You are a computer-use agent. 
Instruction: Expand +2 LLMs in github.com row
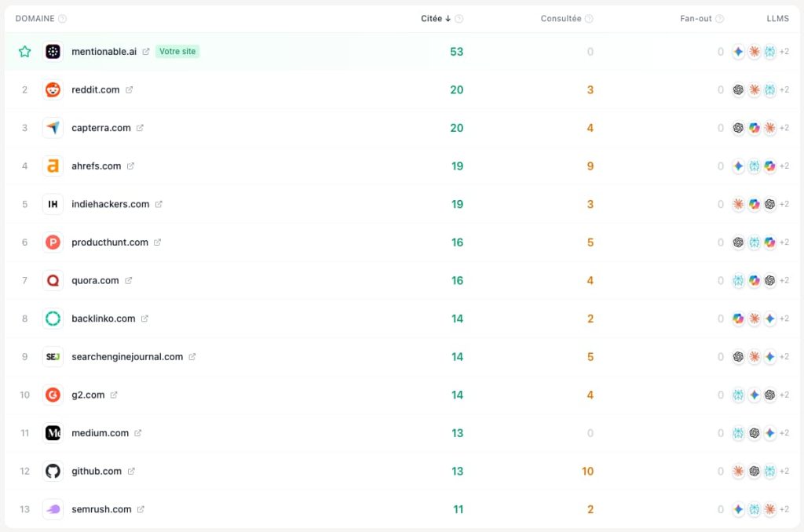pos(784,471)
